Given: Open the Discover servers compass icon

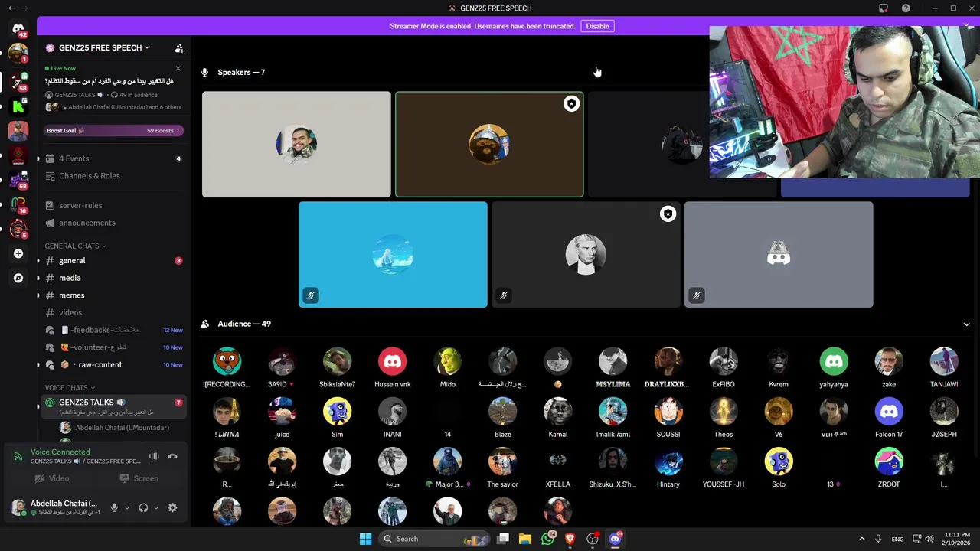Looking at the screenshot, I should pos(18,278).
